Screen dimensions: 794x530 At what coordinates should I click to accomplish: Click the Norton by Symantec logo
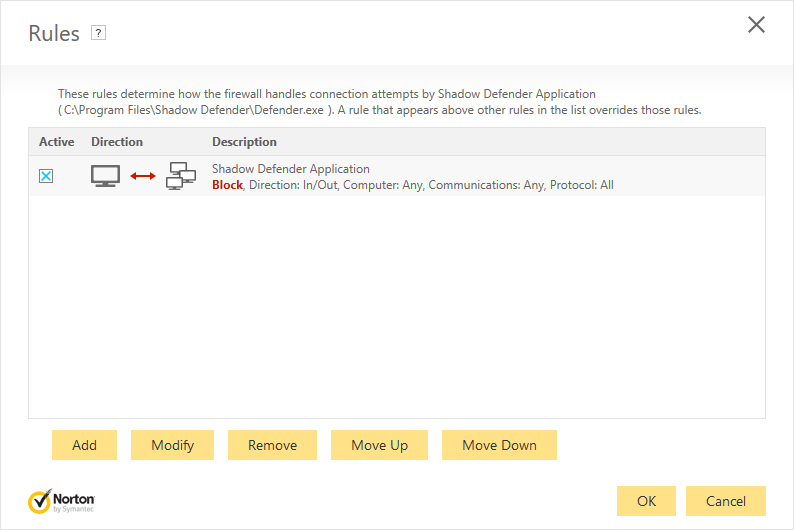62,500
